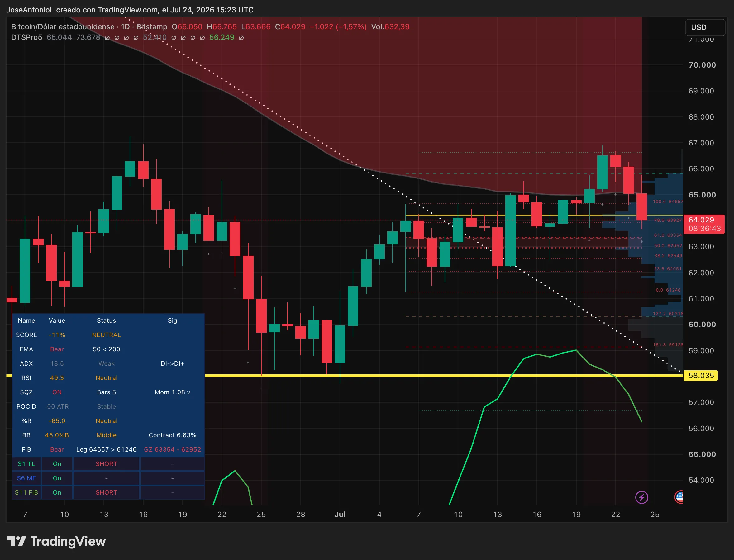
Task: Click the -11% score value
Action: [57, 335]
